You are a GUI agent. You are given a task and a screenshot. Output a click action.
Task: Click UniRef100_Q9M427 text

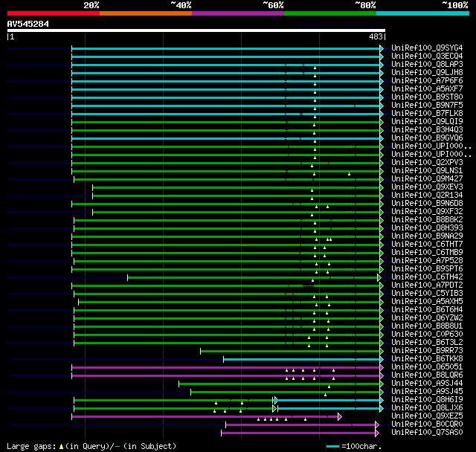click(427, 179)
